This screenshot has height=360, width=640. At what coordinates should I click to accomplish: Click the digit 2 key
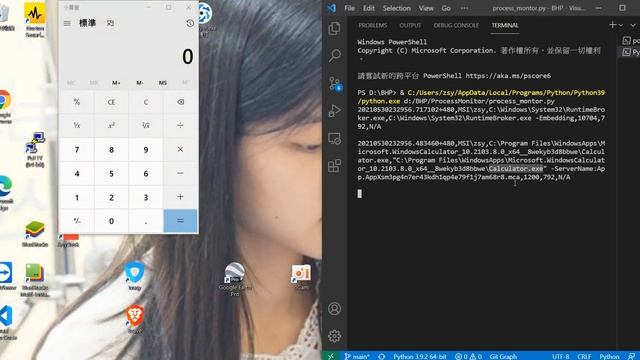[111, 197]
